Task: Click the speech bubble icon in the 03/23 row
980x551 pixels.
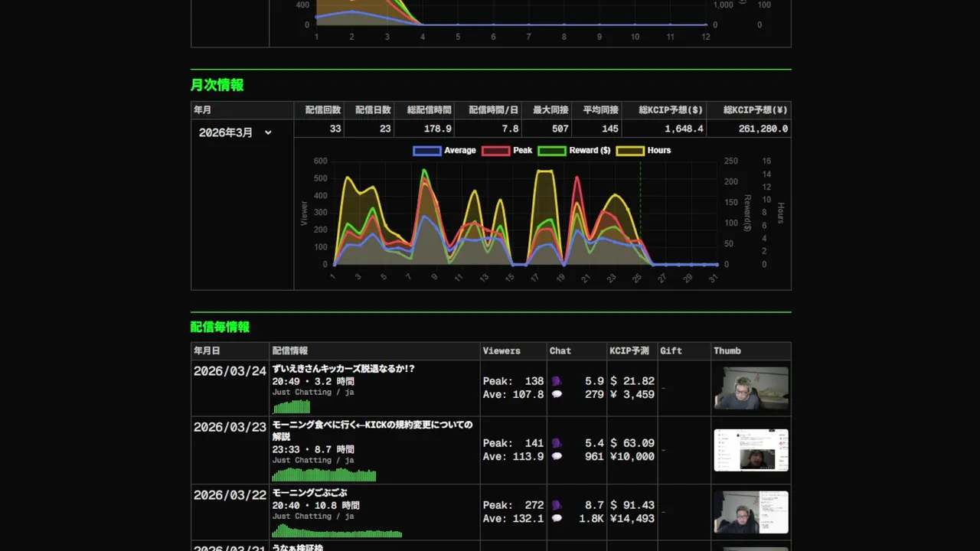Action: pos(557,456)
